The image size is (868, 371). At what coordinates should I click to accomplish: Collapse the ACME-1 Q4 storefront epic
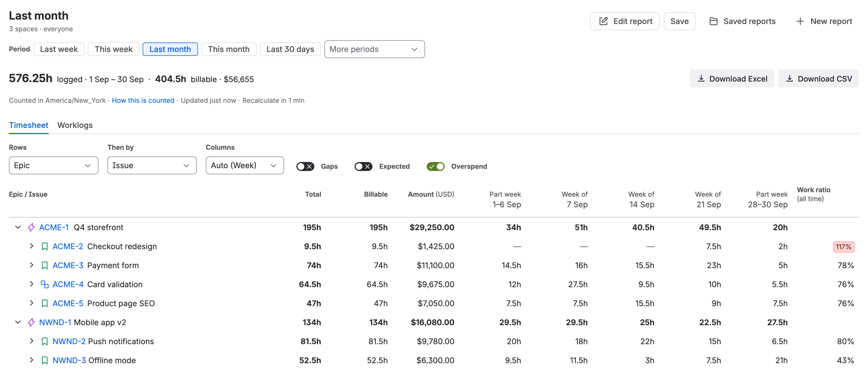click(x=18, y=227)
